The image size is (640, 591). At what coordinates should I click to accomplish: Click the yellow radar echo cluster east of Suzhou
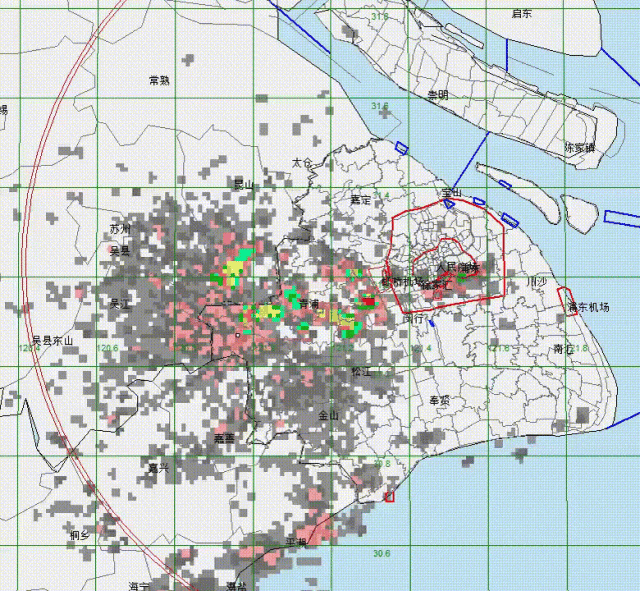point(235,270)
